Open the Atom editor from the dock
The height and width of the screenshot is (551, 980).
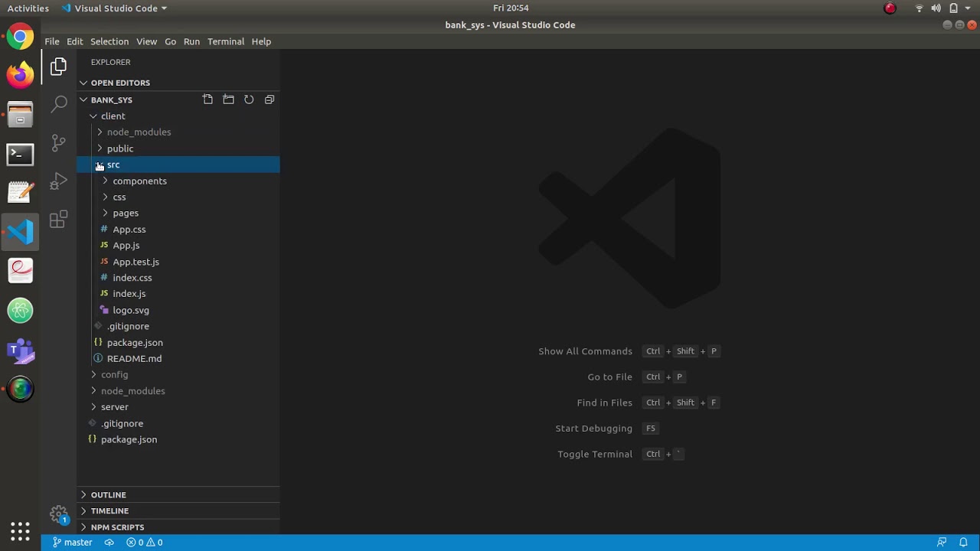pyautogui.click(x=21, y=310)
